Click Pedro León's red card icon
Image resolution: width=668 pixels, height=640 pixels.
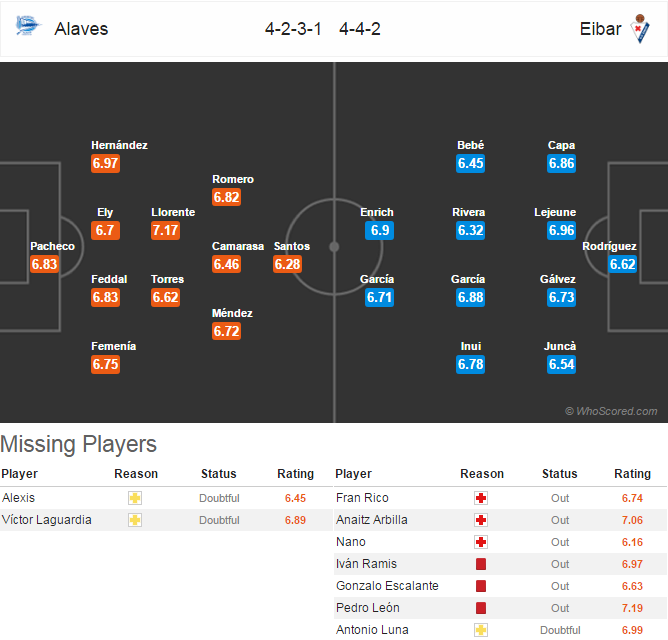click(481, 608)
